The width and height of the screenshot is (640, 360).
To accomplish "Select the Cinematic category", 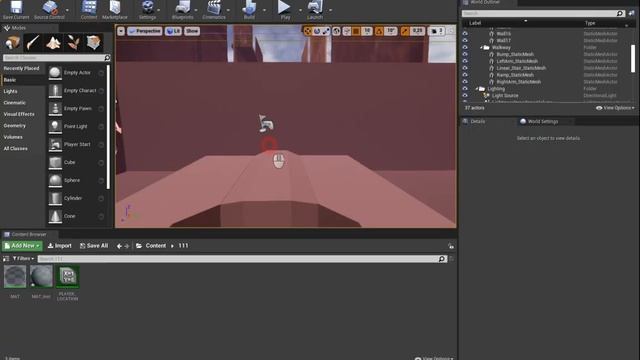I will 22,103.
